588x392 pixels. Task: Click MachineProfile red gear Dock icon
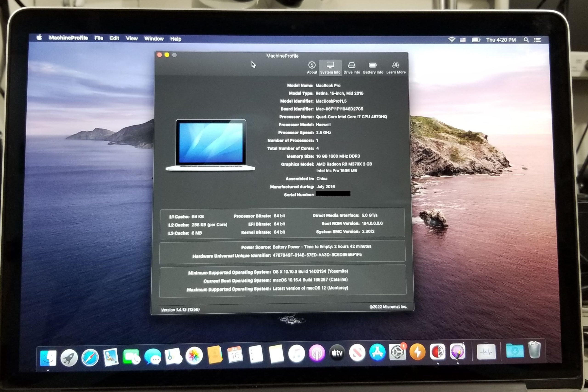pyautogui.click(x=438, y=351)
